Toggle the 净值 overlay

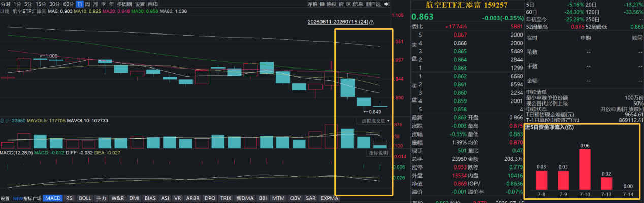point(312,4)
